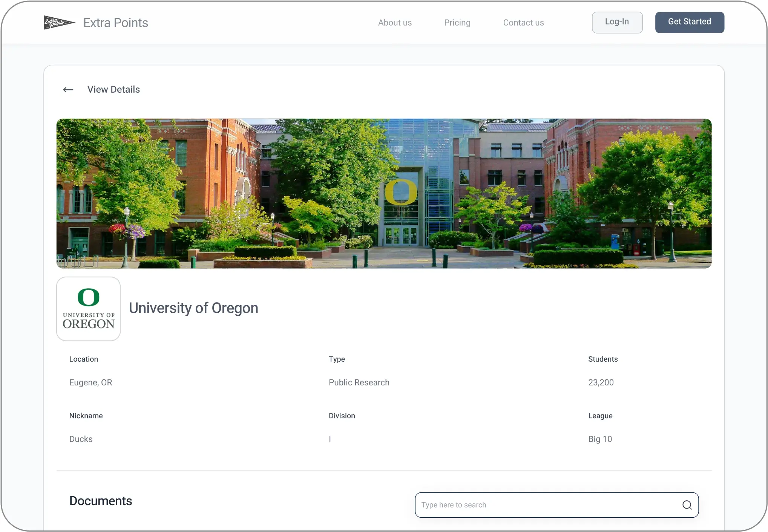The height and width of the screenshot is (532, 768).
Task: Click the Documents section heading
Action: point(101,501)
